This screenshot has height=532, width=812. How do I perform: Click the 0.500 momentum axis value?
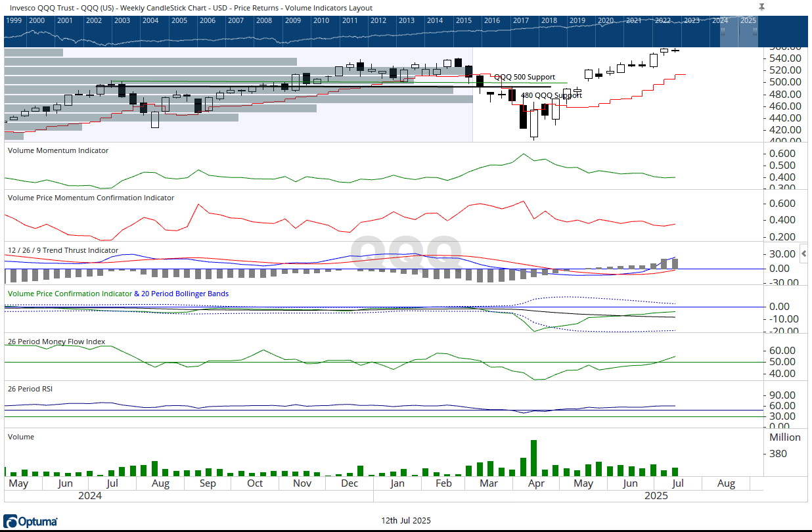(x=783, y=166)
